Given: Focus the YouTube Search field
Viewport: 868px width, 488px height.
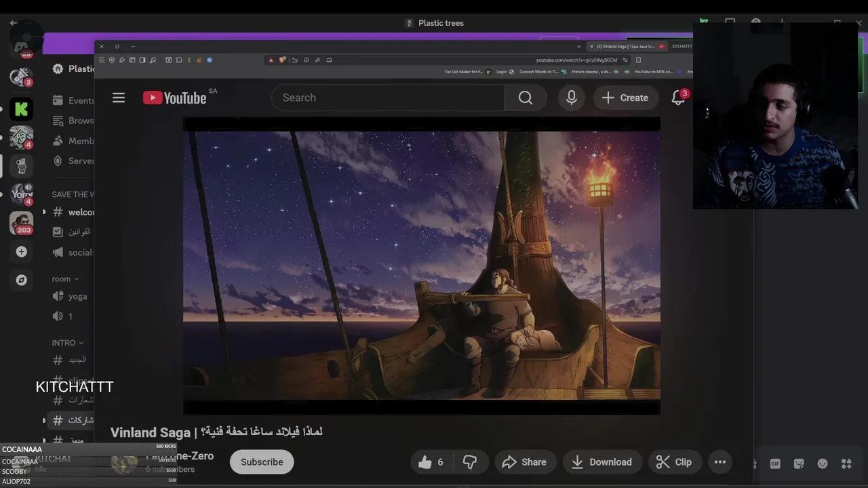Looking at the screenshot, I should click(x=388, y=98).
